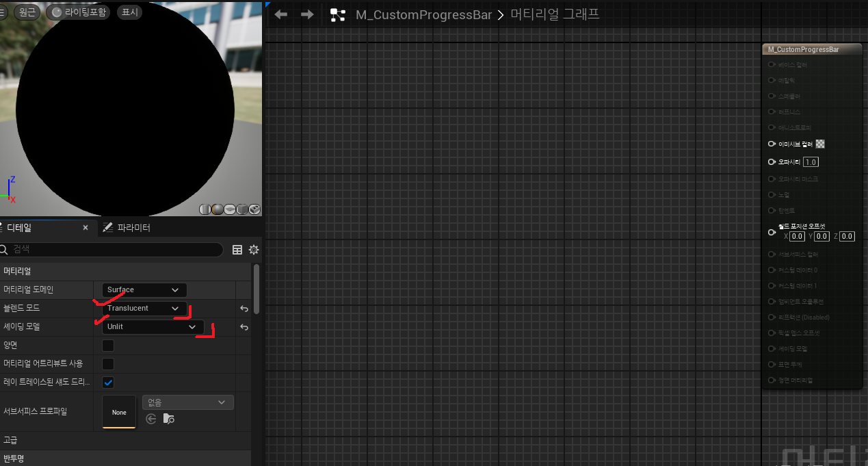Click the 오파시티 1.0 value field
Viewport: 868px width, 466px height.
coord(811,162)
